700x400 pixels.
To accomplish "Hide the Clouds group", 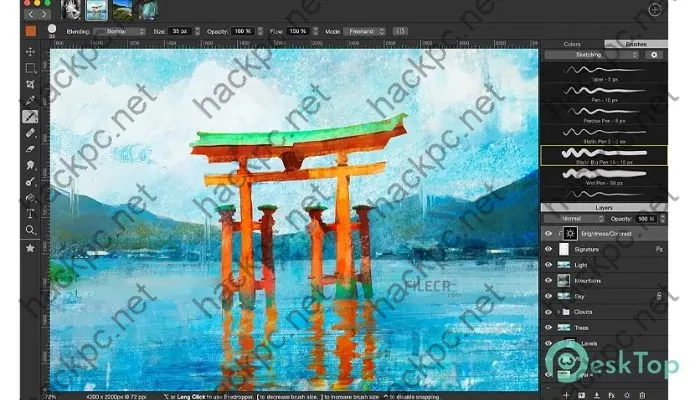I will (549, 312).
